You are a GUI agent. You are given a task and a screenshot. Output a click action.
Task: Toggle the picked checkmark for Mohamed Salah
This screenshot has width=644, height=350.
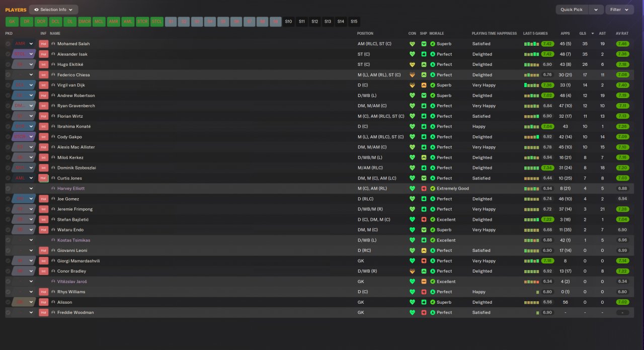(8, 44)
